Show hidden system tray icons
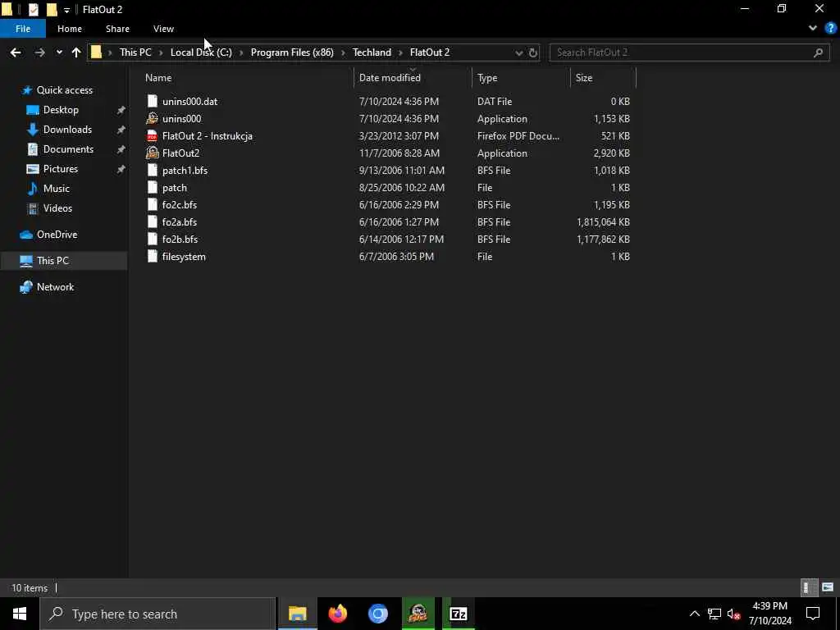The image size is (840, 630). (694, 614)
